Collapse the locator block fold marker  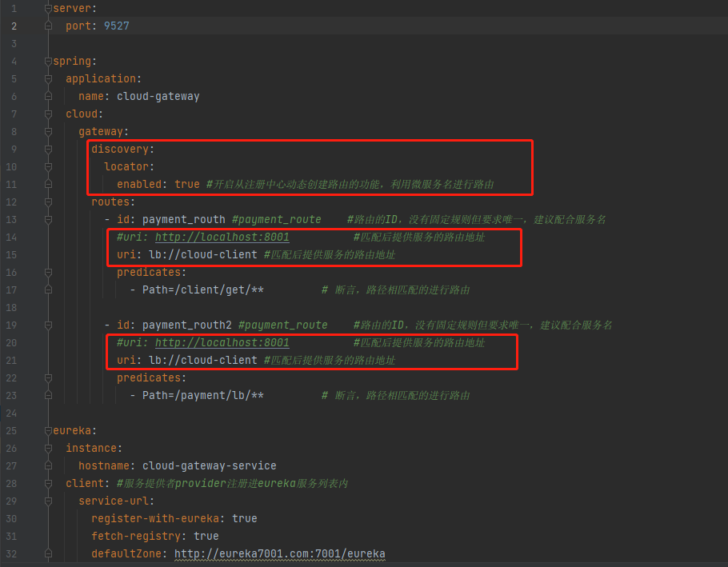click(x=48, y=167)
